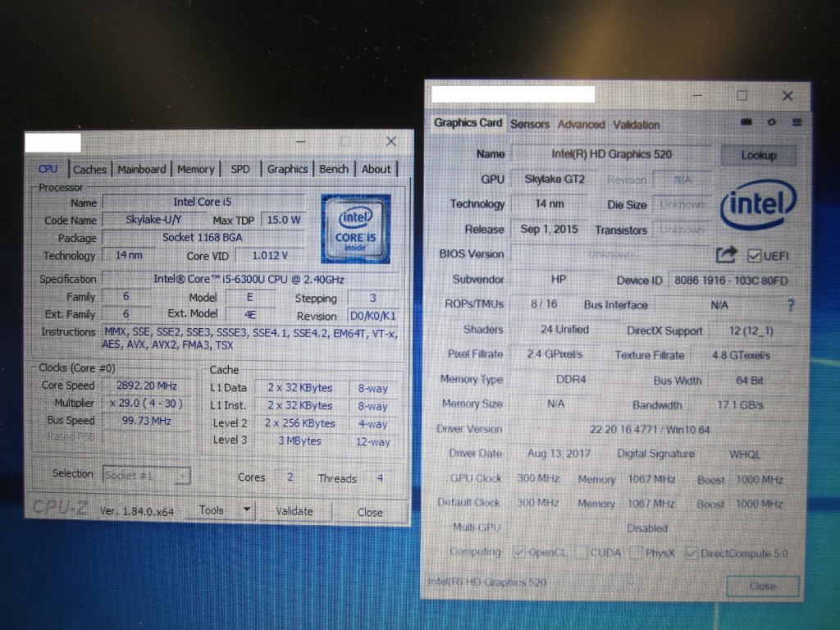Expand the Tools dropdown arrow in CPU-Z

tap(246, 509)
